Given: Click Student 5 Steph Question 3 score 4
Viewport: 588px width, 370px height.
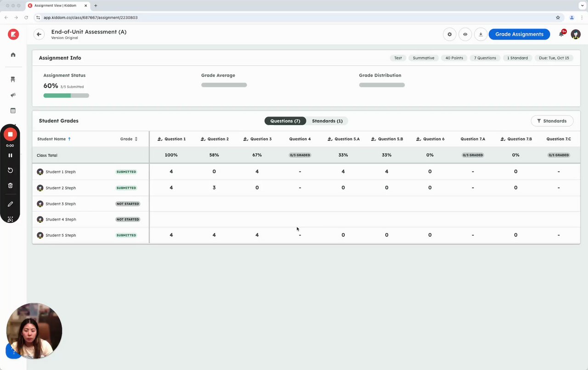Looking at the screenshot, I should click(257, 235).
